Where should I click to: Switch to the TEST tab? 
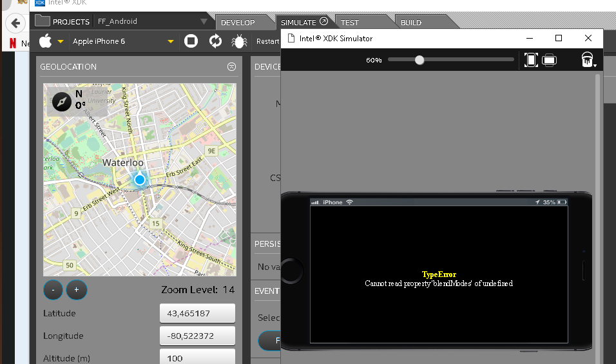click(350, 23)
